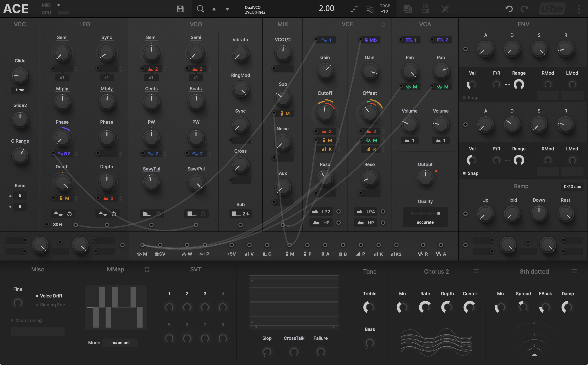
Task: Open the Misc panel tab
Action: click(x=38, y=269)
